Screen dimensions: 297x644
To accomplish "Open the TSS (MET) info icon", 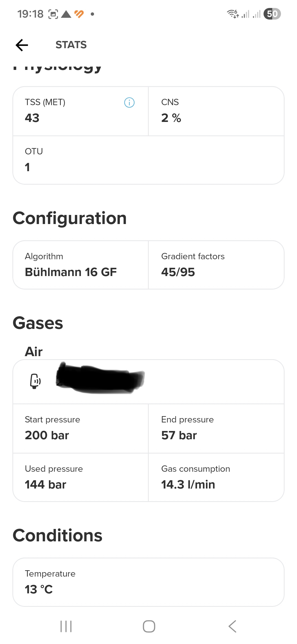I will (x=129, y=103).
